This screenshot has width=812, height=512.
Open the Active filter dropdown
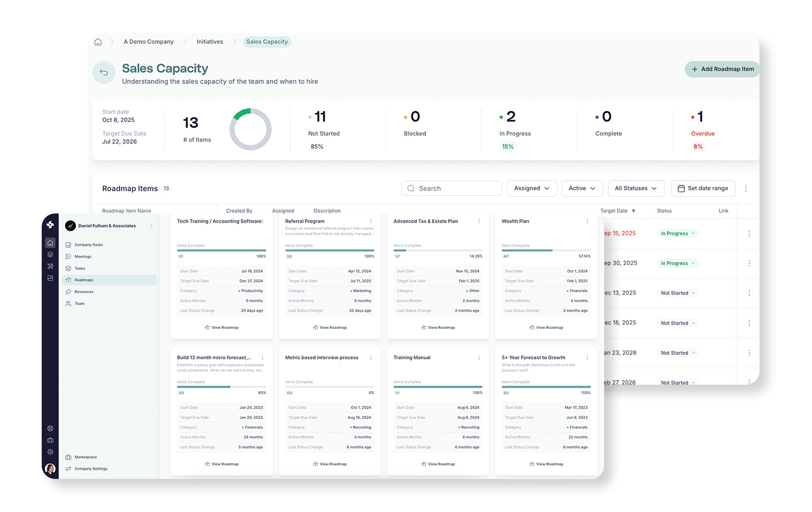coord(582,189)
